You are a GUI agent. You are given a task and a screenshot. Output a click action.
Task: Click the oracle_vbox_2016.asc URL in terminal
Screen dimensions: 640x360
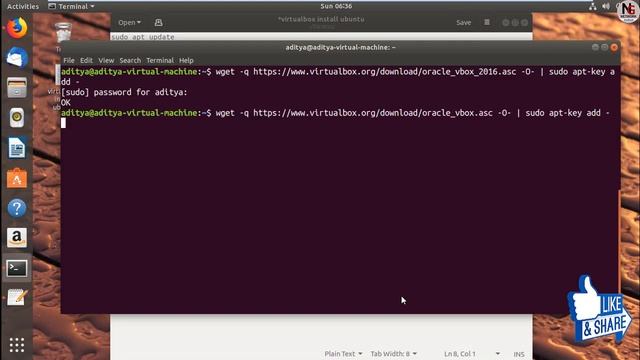pyautogui.click(x=384, y=72)
